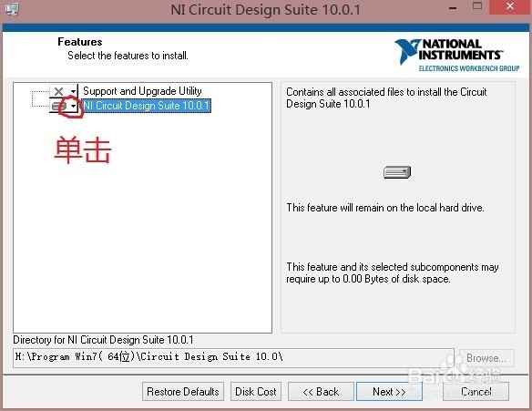Minimize the installer window
The image size is (532, 411).
click(x=453, y=8)
